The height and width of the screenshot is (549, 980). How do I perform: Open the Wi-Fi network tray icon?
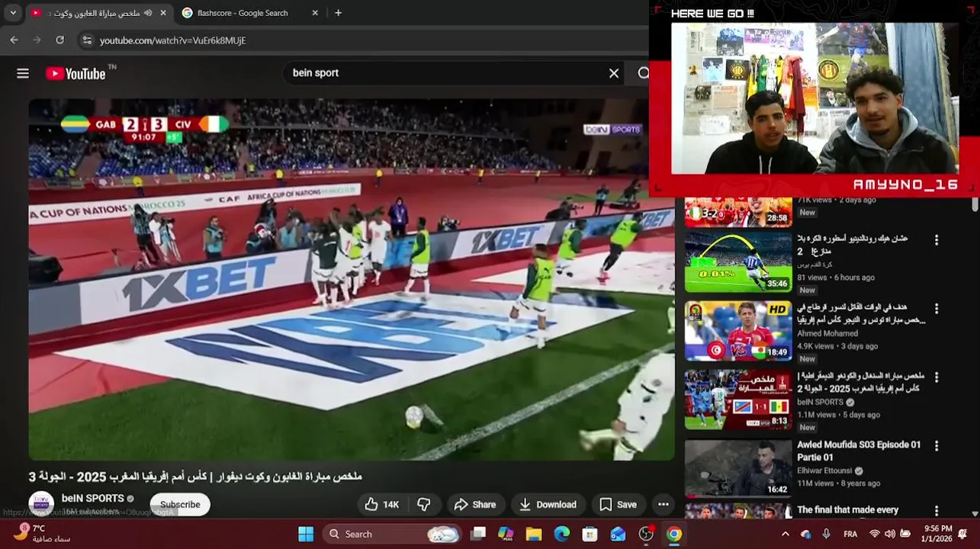coord(875,534)
